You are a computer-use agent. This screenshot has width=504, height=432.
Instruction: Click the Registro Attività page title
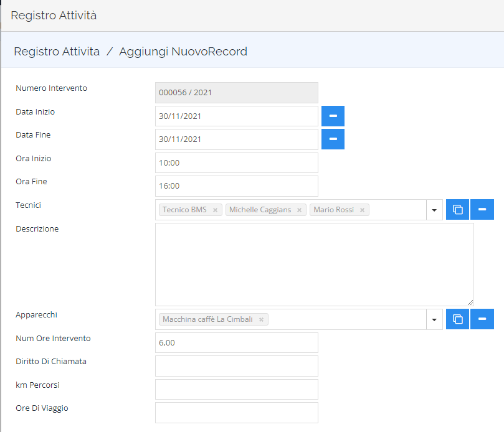pos(54,16)
